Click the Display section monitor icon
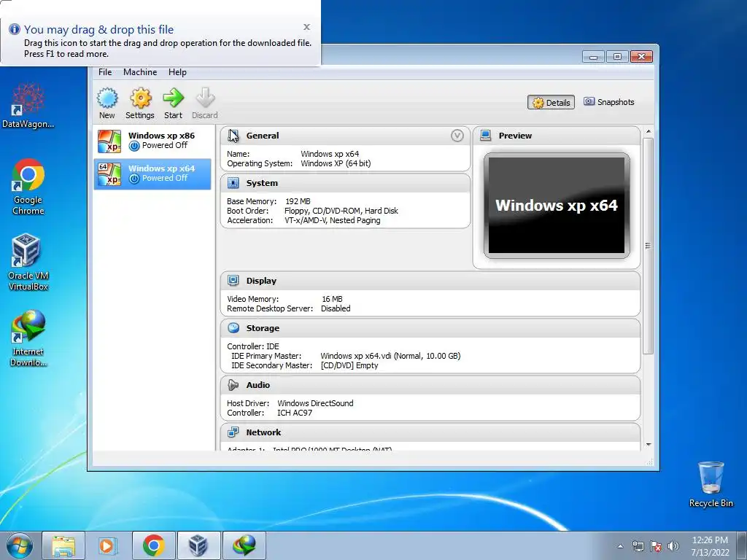747x560 pixels. [233, 281]
